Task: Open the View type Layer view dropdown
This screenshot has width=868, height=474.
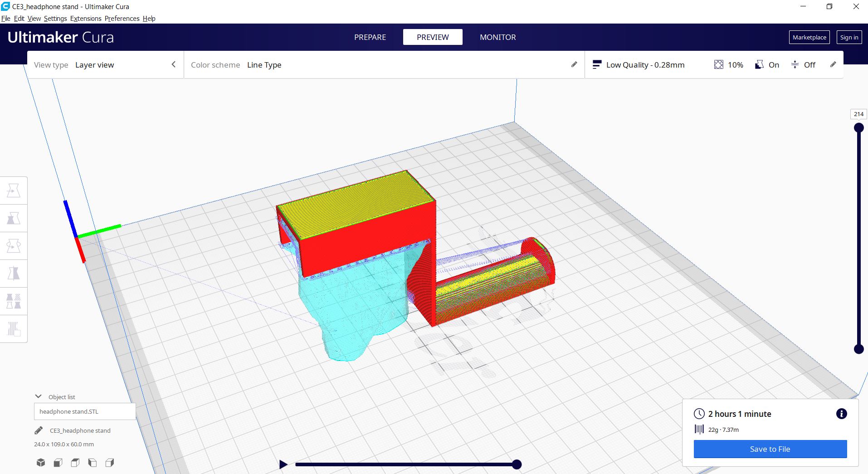Action: 105,65
